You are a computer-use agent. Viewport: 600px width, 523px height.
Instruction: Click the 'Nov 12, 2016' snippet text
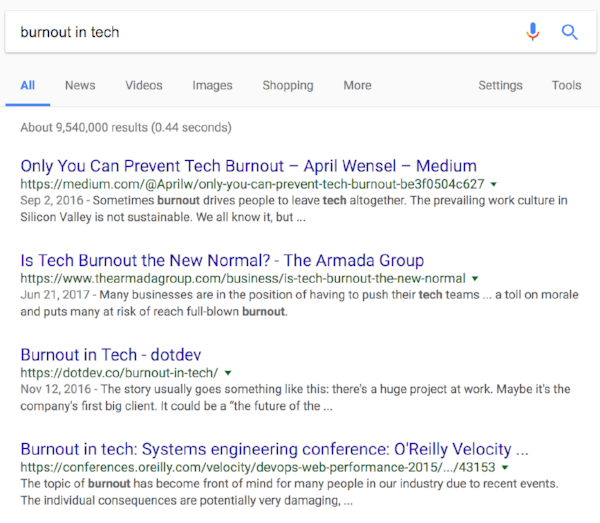pos(295,398)
